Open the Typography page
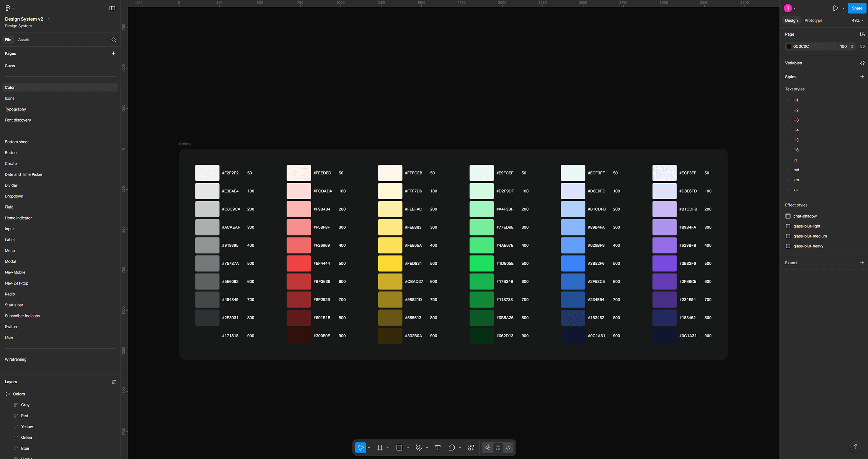Viewport: 868px width, 459px height. (15, 109)
